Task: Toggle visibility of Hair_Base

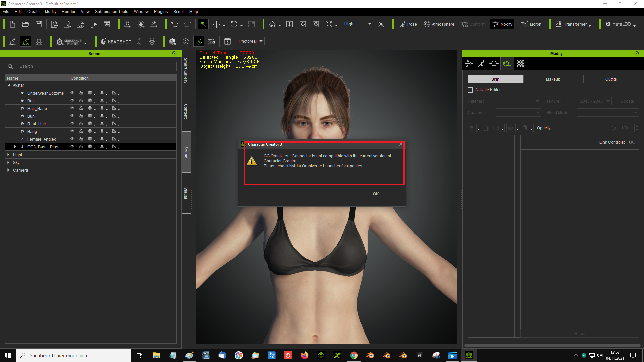Action: [72, 108]
